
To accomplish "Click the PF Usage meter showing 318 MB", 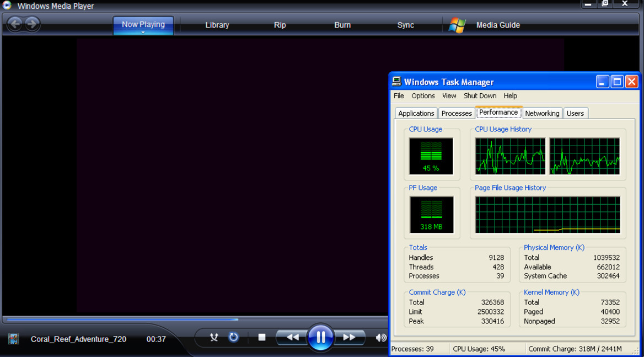I will point(431,215).
